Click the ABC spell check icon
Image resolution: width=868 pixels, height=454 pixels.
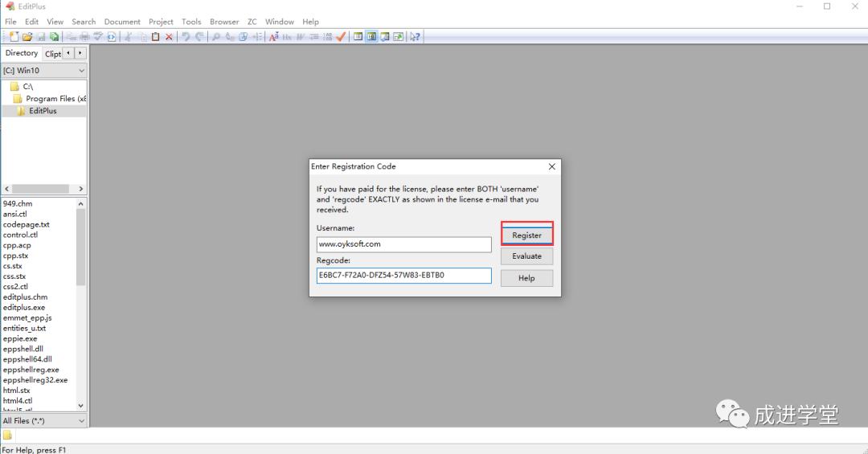tap(98, 36)
